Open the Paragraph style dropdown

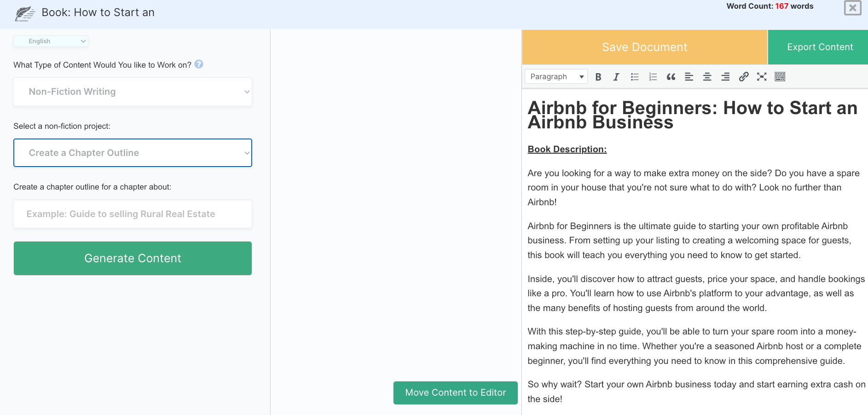pos(556,77)
